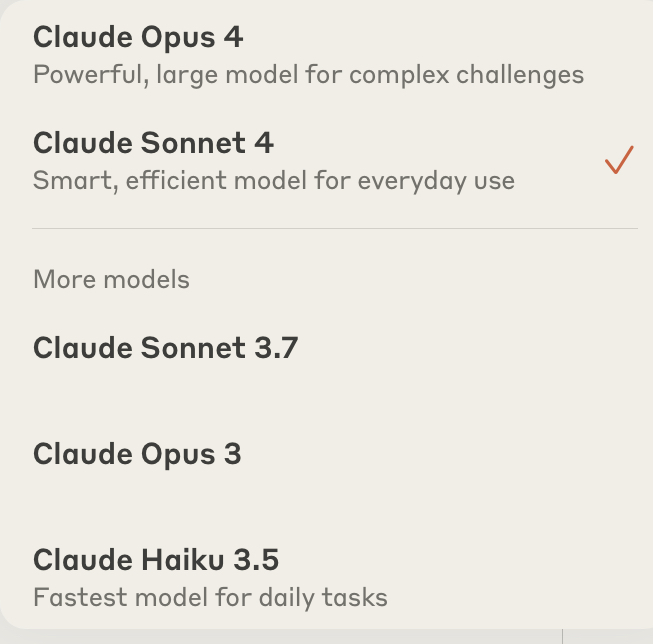
Task: Click the divider line above More models
Action: [335, 228]
